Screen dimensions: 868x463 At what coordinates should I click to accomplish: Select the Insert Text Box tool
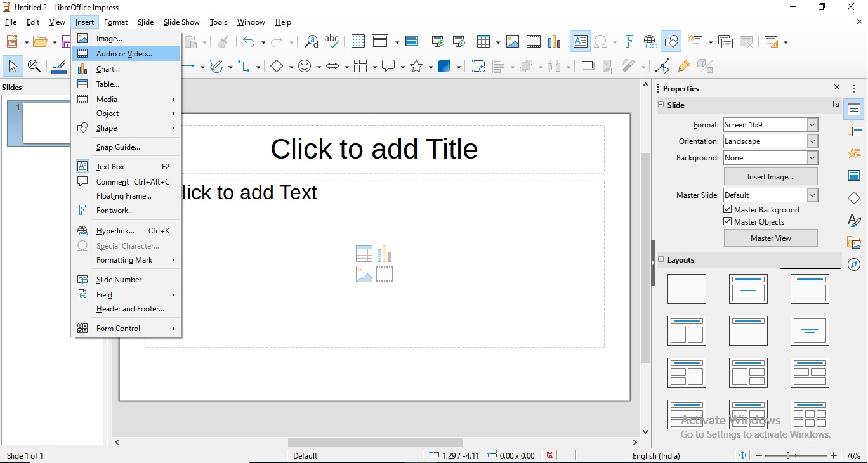click(x=580, y=41)
